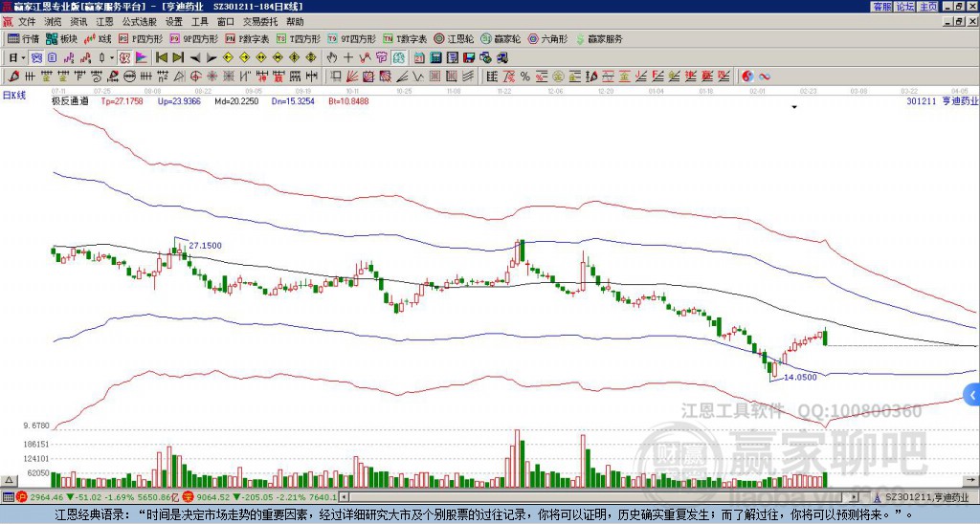The height and width of the screenshot is (524, 980).
Task: Click the 9064.52 index value in status bar
Action: (213, 497)
